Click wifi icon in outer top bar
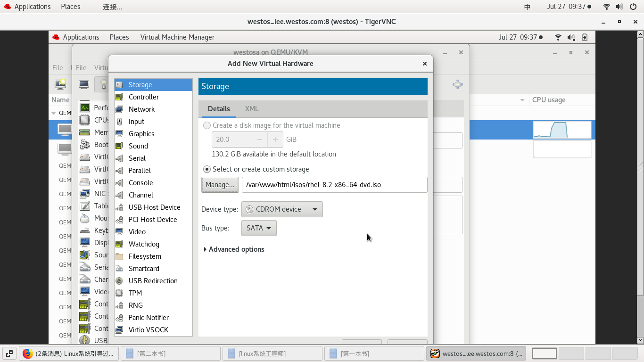The width and height of the screenshot is (644, 362). click(x=607, y=7)
